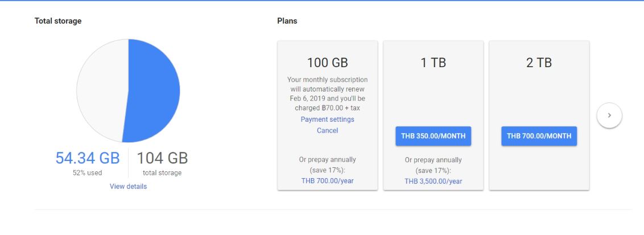This screenshot has height=235, width=644.
Task: Click the next plans arrow button
Action: click(609, 116)
